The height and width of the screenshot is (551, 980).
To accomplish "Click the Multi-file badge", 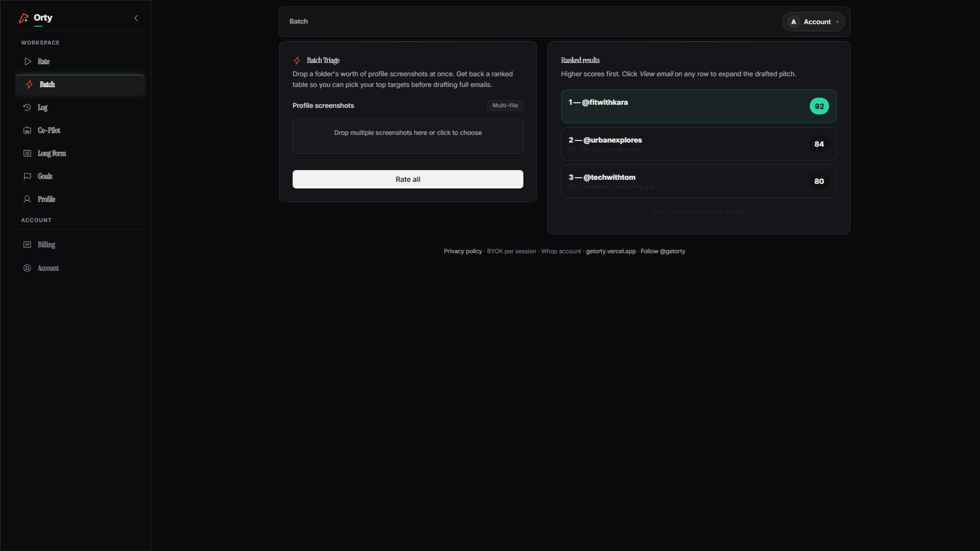I will (x=505, y=105).
